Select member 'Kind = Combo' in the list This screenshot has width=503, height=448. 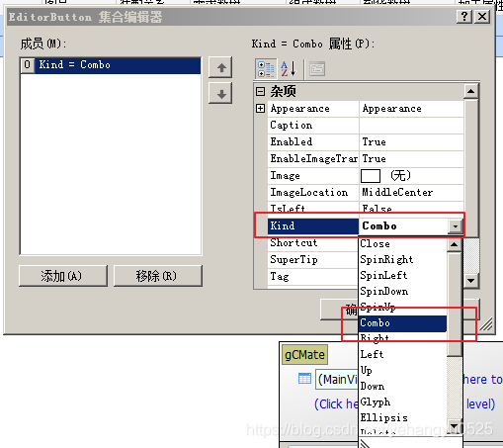click(x=111, y=65)
